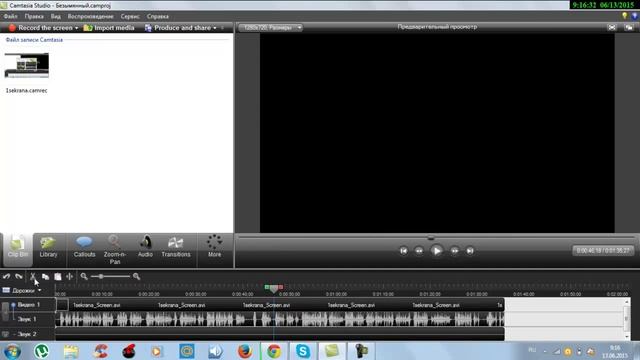Click the timeline vertical scrollbar up arrow
This screenshot has width=640, height=360.
627,302
